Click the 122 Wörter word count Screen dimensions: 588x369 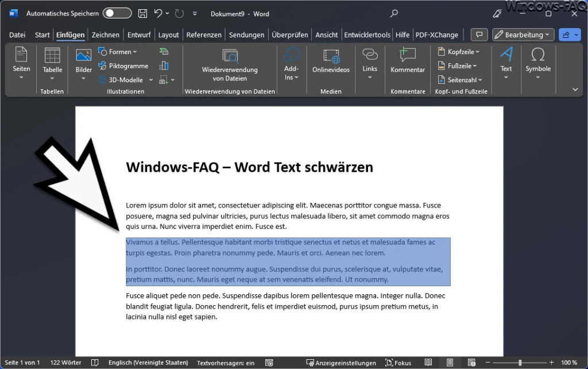coord(65,363)
